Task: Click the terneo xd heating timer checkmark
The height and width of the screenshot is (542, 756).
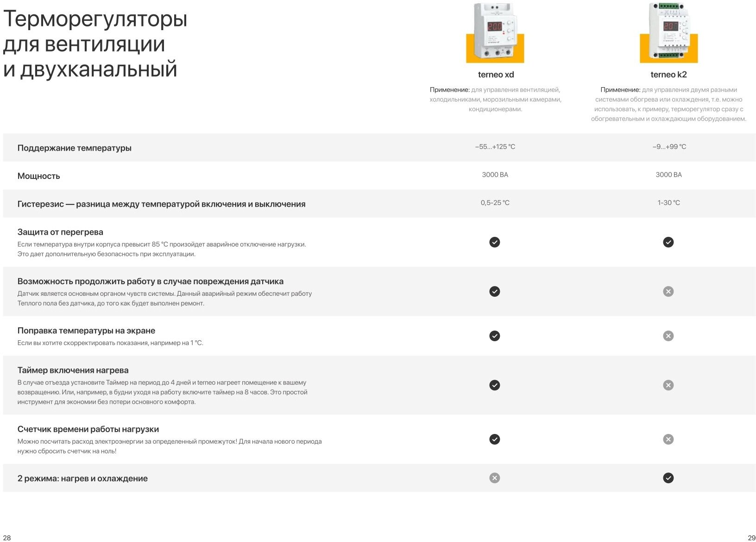Action: click(495, 385)
